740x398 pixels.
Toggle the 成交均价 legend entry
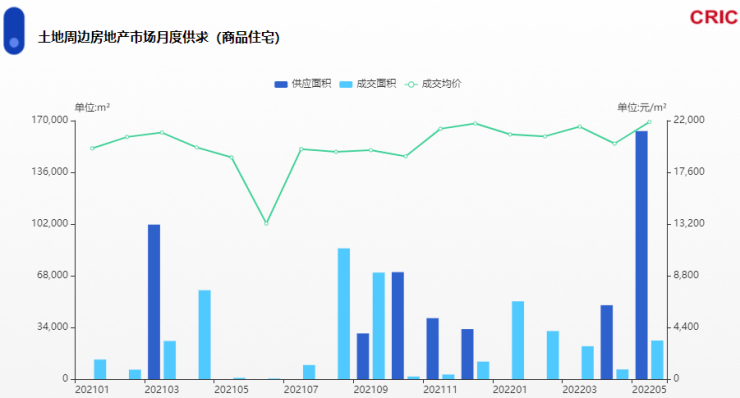pos(433,84)
